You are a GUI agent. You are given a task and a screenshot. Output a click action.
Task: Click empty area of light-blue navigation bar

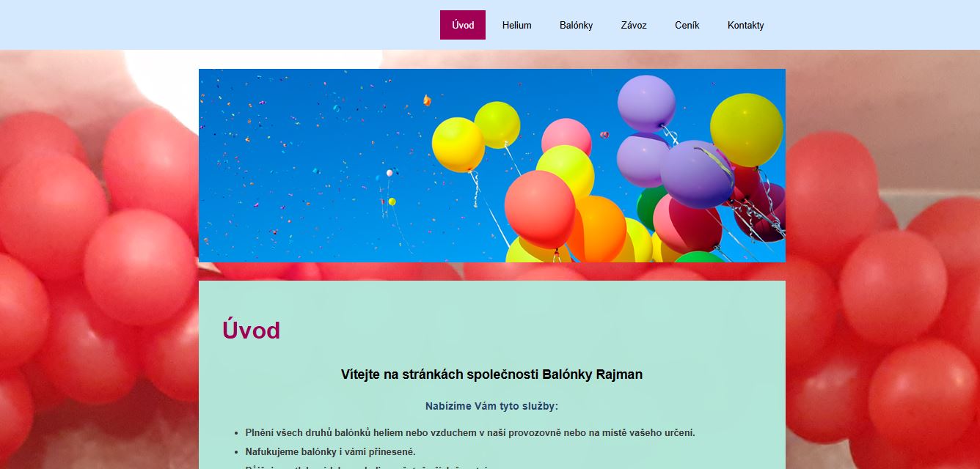[220, 25]
